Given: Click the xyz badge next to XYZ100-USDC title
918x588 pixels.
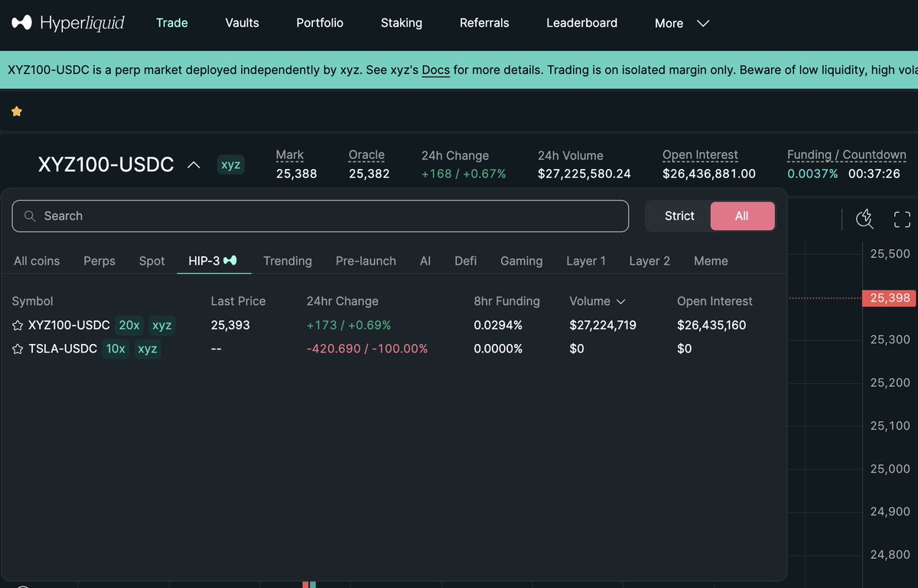Looking at the screenshot, I should coord(230,164).
